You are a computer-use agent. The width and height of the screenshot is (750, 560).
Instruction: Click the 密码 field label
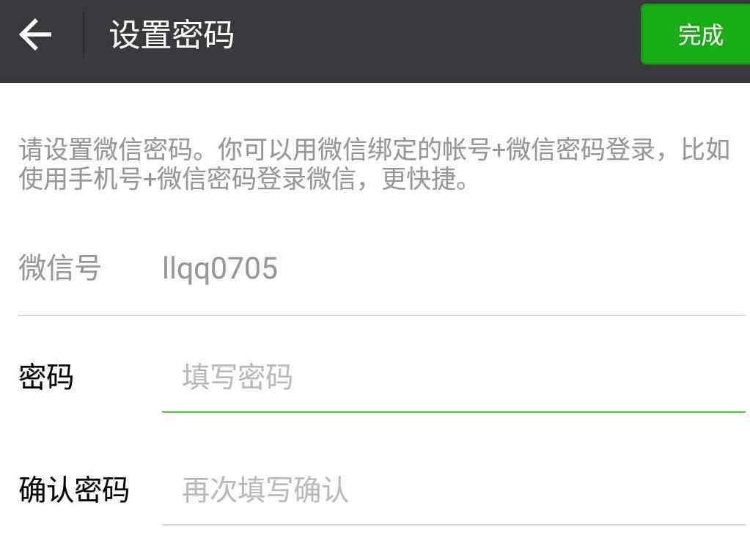coord(46,377)
